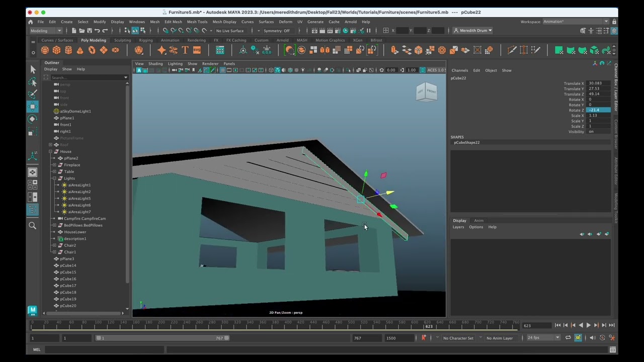Click the polygon Type text tool
The image size is (644, 362).
tap(185, 50)
